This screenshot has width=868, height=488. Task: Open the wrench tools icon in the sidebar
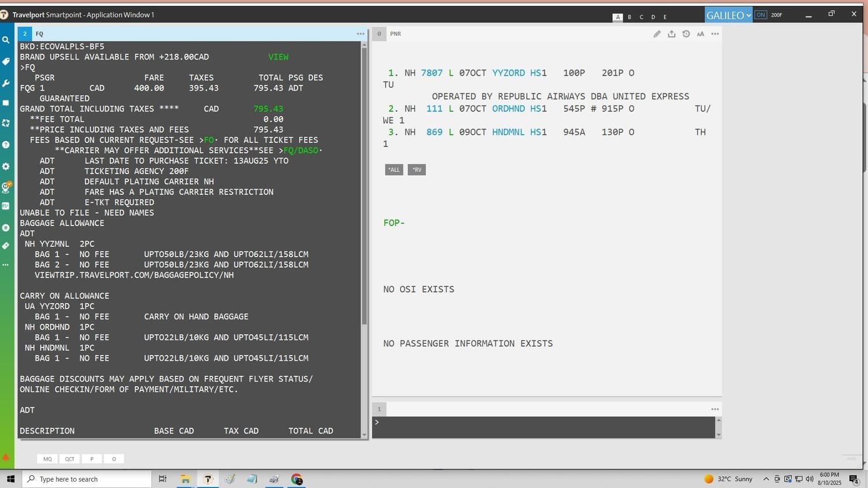pyautogui.click(x=6, y=83)
